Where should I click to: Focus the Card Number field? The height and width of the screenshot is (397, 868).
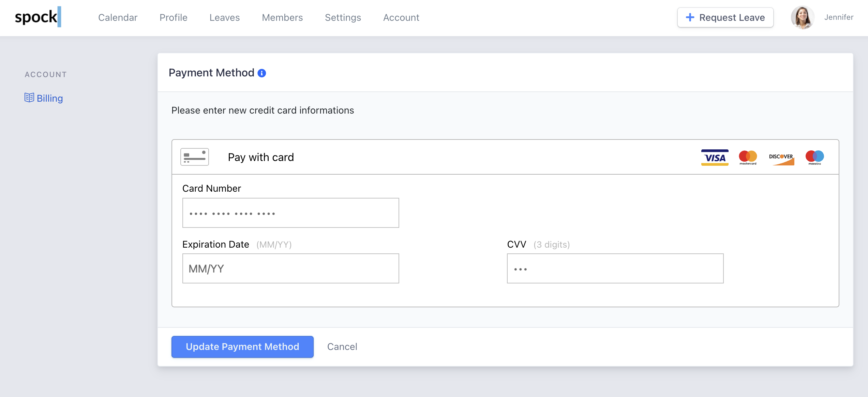click(290, 213)
